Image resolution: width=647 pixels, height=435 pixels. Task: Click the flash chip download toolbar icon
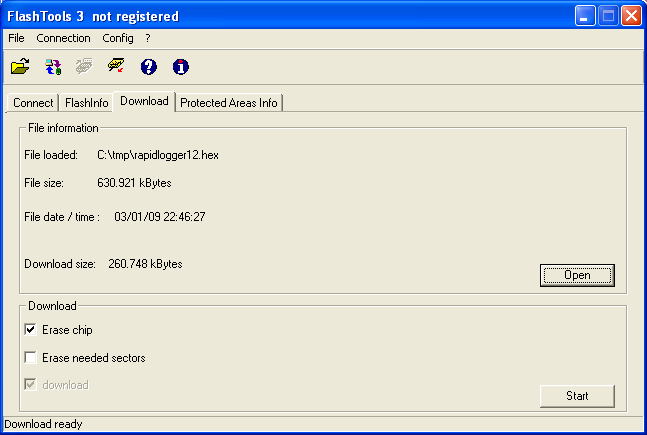point(116,66)
